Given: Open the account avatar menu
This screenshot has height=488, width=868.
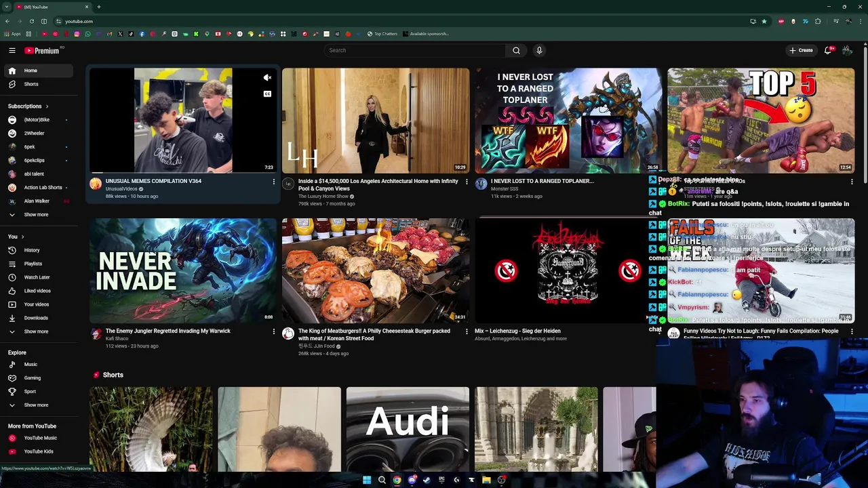Looking at the screenshot, I should click(x=847, y=50).
